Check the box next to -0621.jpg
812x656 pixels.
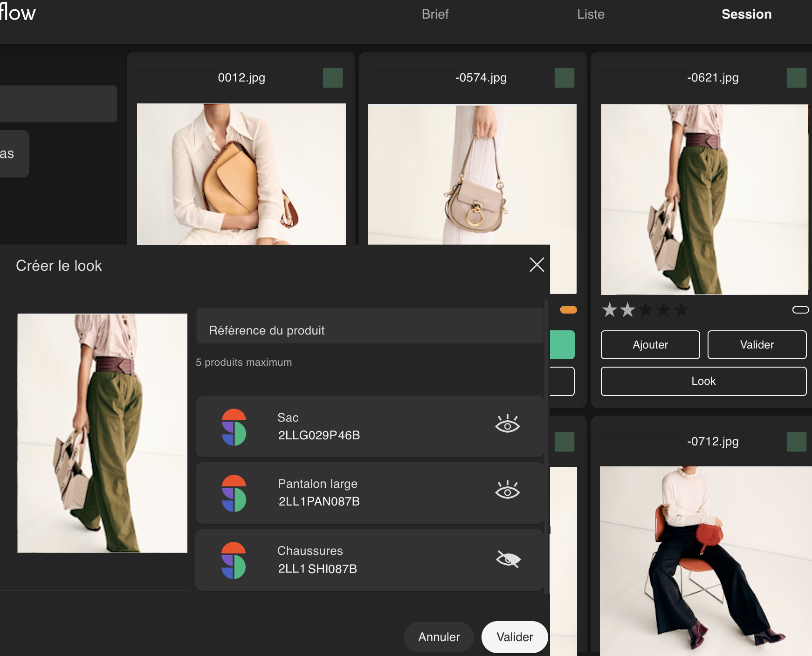click(x=796, y=78)
